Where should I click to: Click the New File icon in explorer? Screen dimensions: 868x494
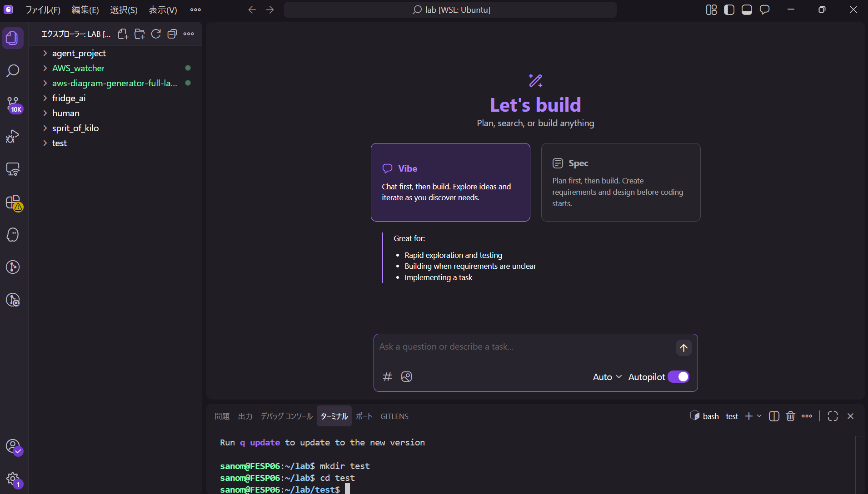click(x=123, y=34)
